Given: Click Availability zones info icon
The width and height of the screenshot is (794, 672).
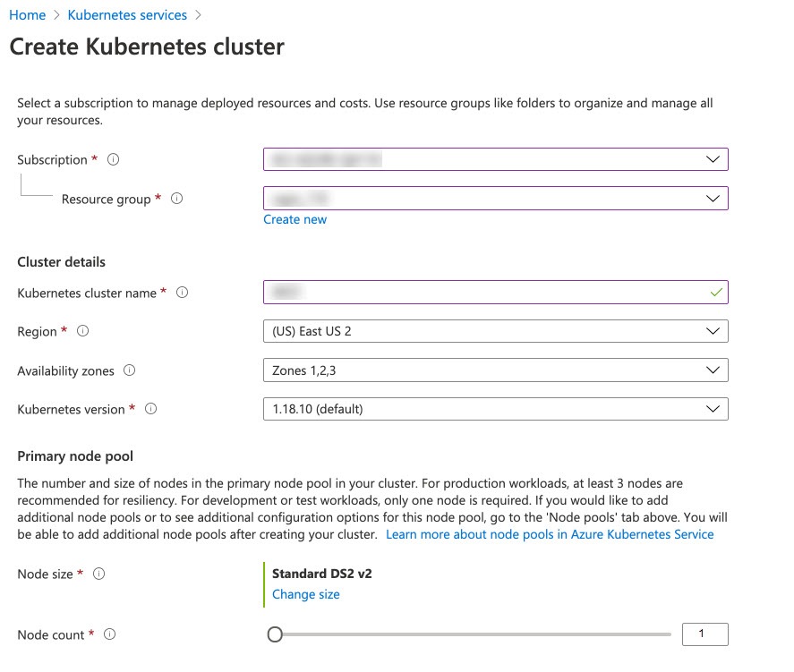Looking at the screenshot, I should click(x=129, y=370).
